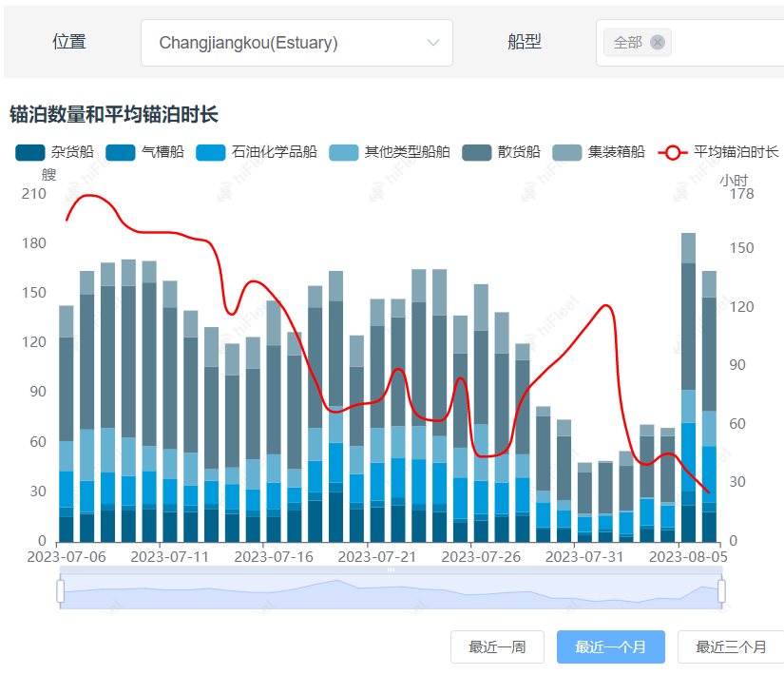Click the right handle of the date zoom slider
Screen dimensions: 784x675
(x=721, y=591)
